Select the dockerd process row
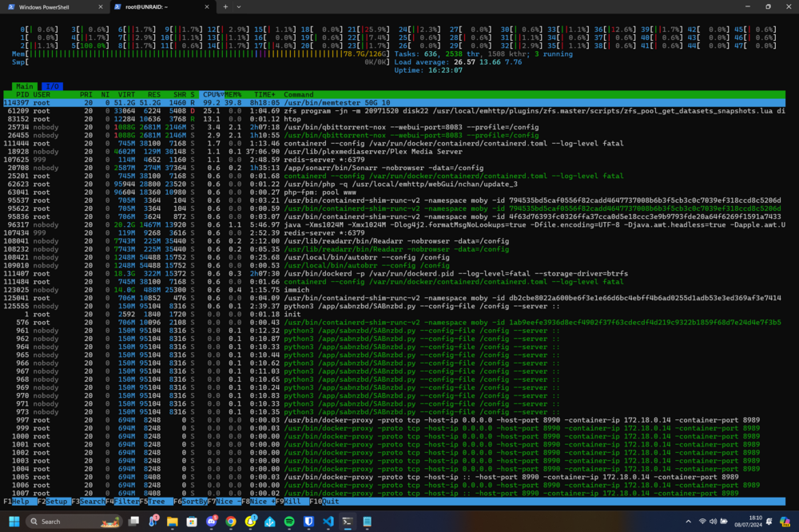799x532 pixels. [x=395, y=274]
